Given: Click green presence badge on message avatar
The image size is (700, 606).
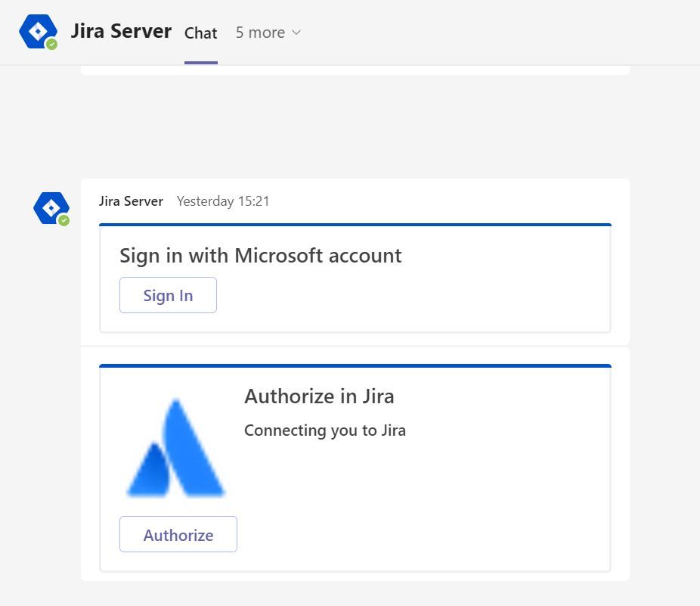Looking at the screenshot, I should (x=64, y=220).
